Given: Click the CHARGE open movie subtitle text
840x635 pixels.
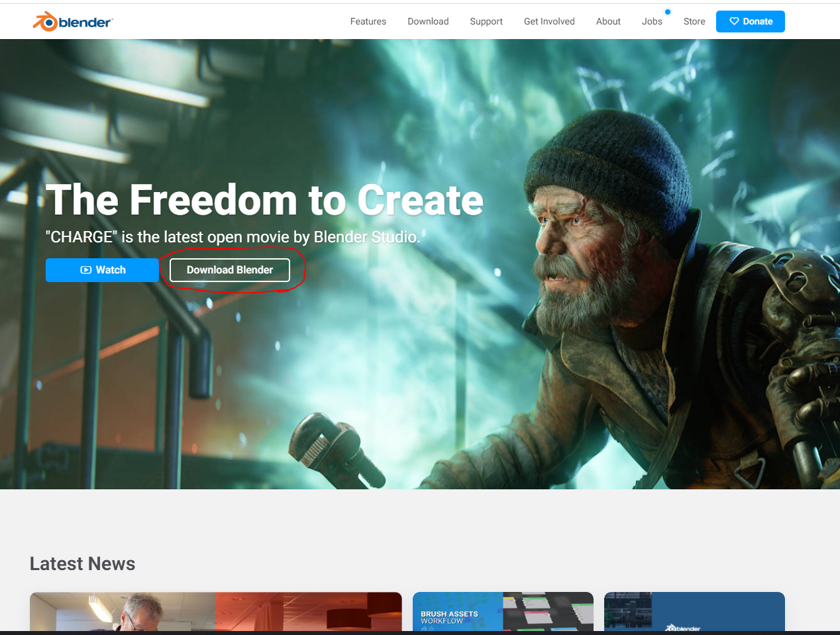Looking at the screenshot, I should (233, 237).
